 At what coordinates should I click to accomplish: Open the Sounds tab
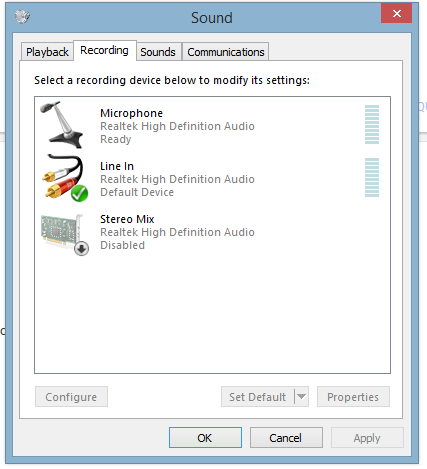point(158,52)
